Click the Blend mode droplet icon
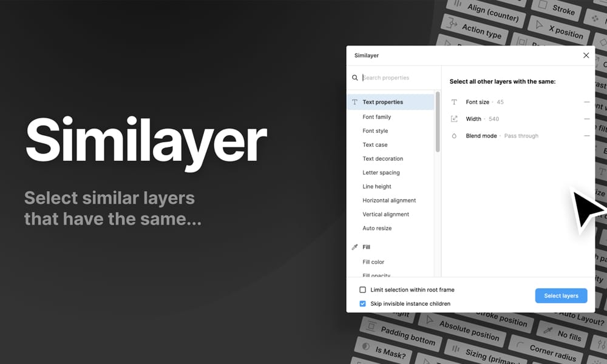Viewport: 607px width, 364px height. 454,136
